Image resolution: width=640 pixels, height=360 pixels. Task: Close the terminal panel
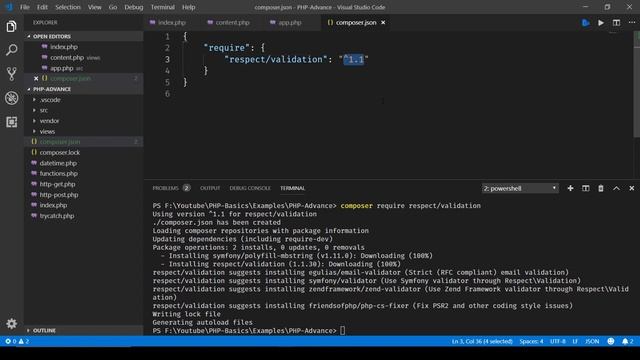click(631, 188)
